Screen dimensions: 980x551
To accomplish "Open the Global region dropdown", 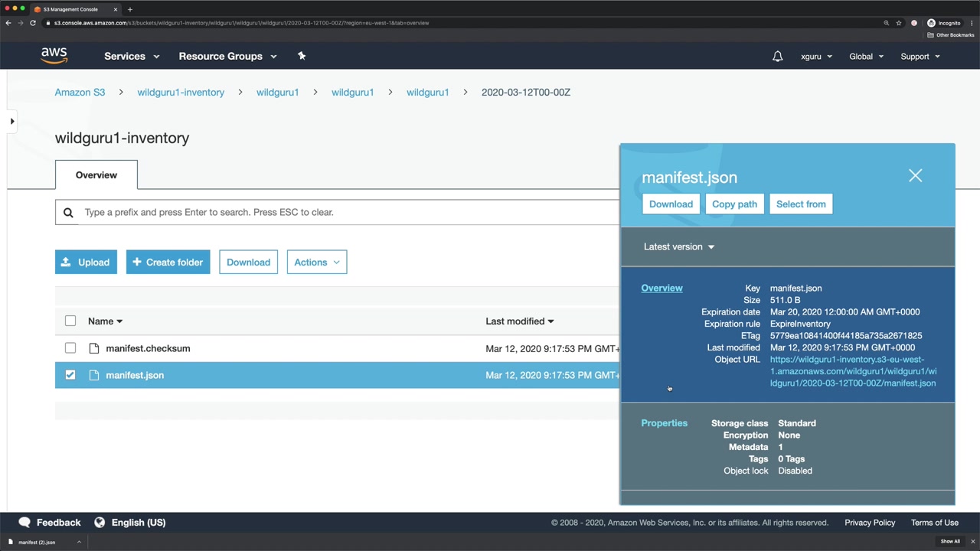I will (x=866, y=57).
